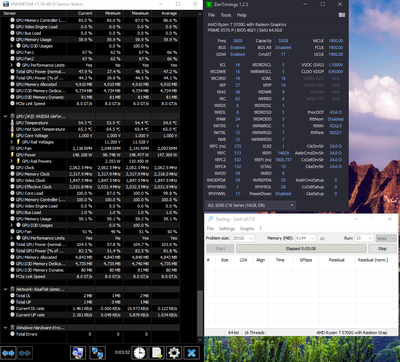Click the LinX Stop button

tap(382, 249)
